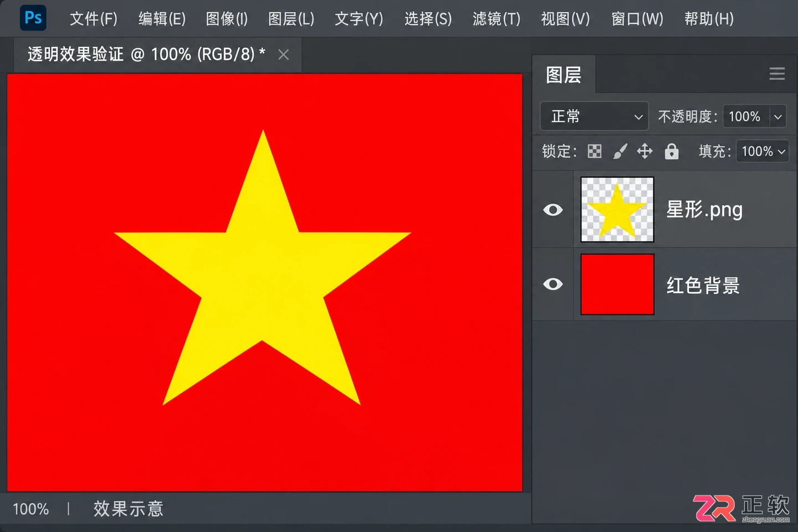The width and height of the screenshot is (798, 532).
Task: Hide the 红色背景 layer
Action: [x=553, y=284]
